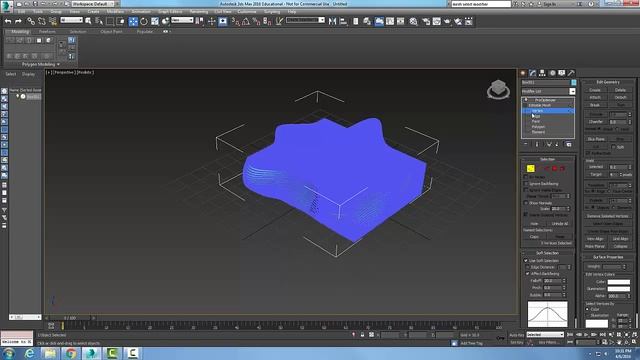
Task: Collapse the Surface Properties rollout
Action: 608,257
